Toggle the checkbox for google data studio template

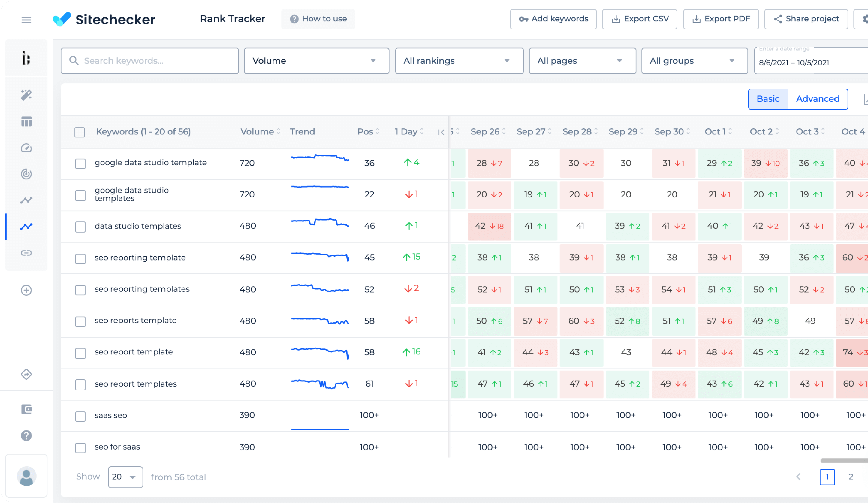pos(80,163)
